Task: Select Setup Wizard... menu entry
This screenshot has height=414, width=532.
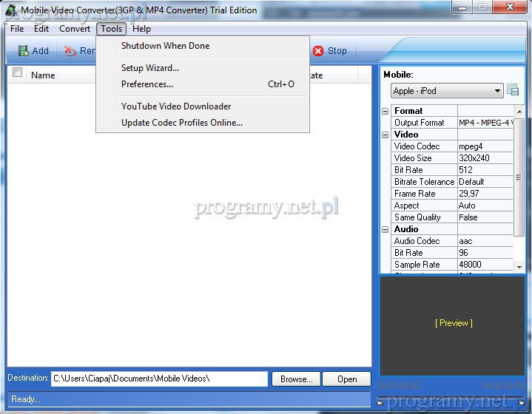Action: (x=150, y=68)
